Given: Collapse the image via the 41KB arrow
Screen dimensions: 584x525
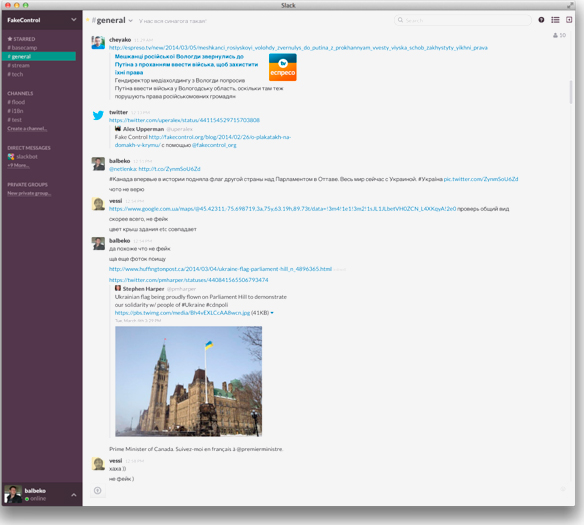Looking at the screenshot, I should point(272,313).
